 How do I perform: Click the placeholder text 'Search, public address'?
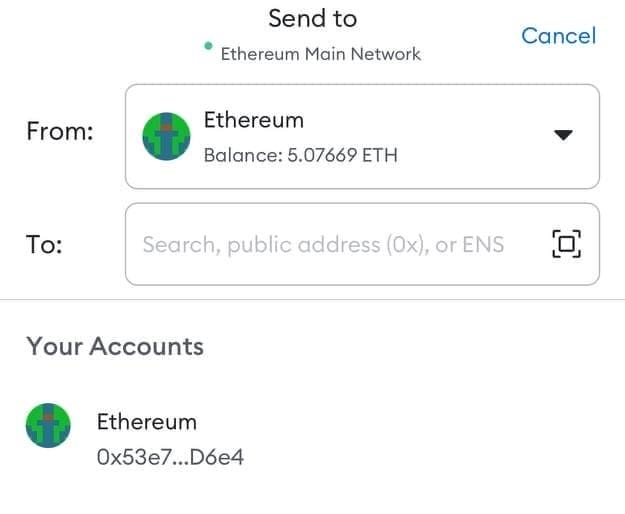260,244
